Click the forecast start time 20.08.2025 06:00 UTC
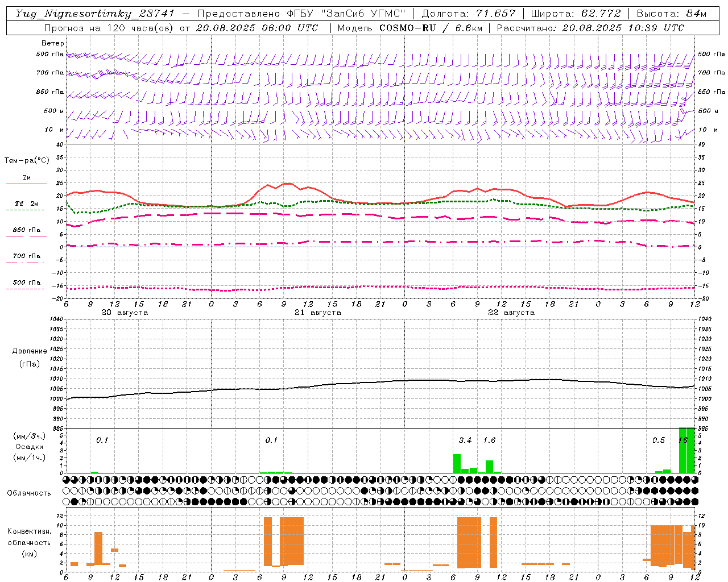 pos(257,28)
